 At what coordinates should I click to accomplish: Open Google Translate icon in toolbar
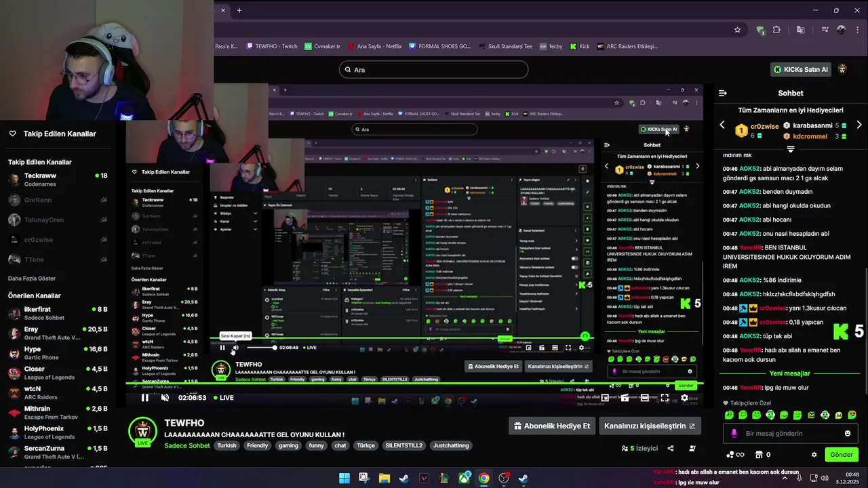pyautogui.click(x=801, y=30)
